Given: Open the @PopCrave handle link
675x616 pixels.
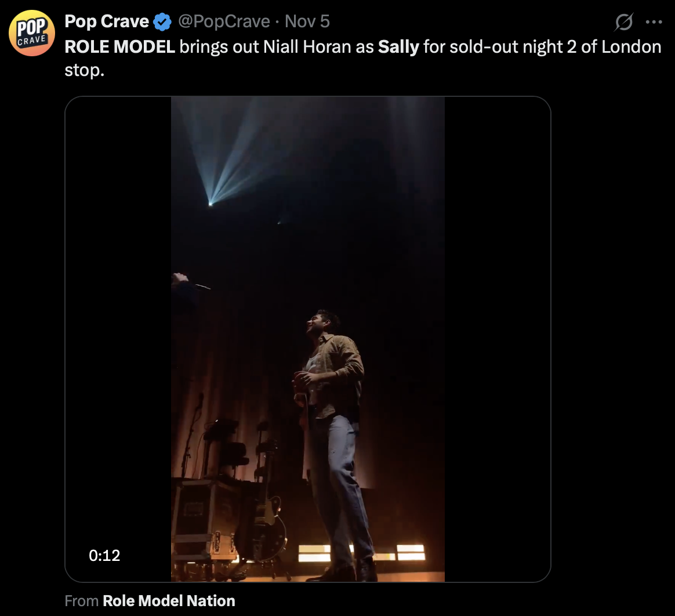Looking at the screenshot, I should pyautogui.click(x=223, y=22).
